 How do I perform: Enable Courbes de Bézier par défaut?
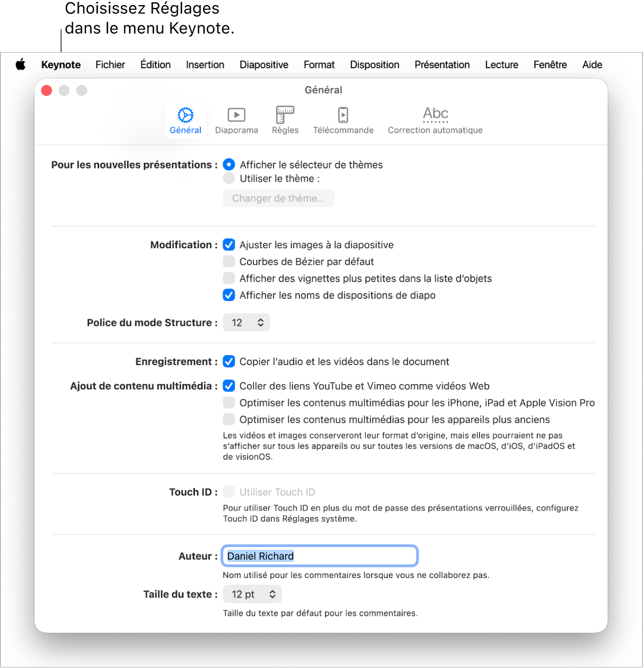click(229, 261)
